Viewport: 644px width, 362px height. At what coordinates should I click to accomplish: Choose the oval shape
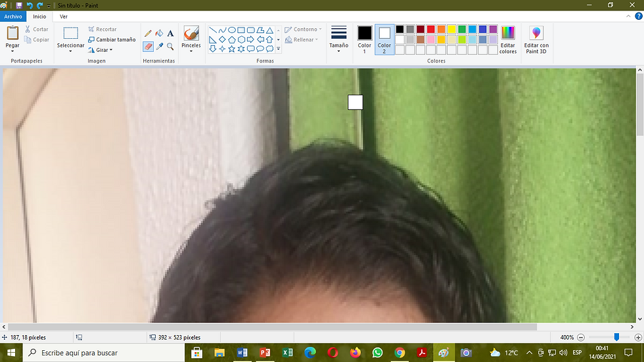[x=231, y=30]
